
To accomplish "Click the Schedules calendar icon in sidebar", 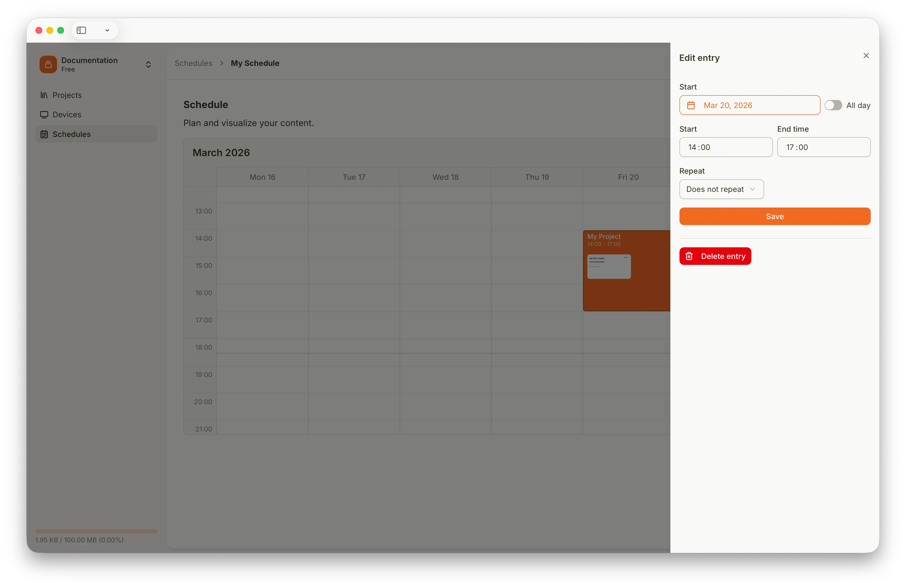I will click(44, 134).
